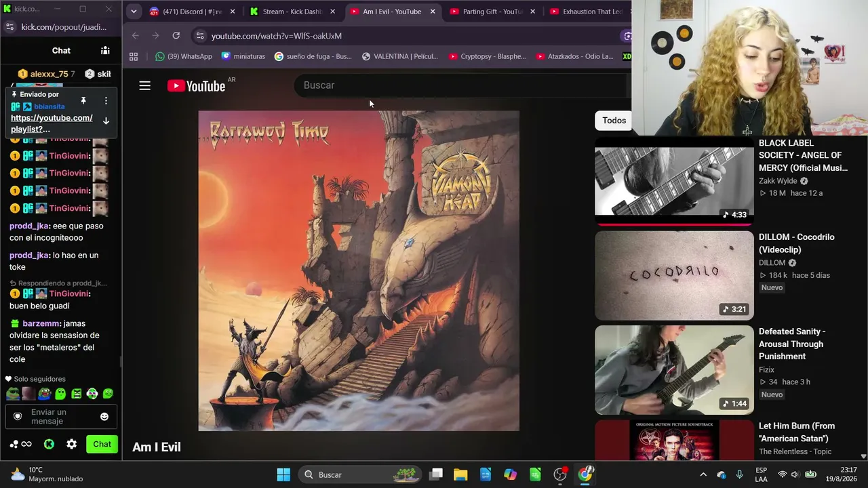Close the Am I Evil tab
Image resolution: width=868 pixels, height=488 pixels.
click(x=433, y=12)
